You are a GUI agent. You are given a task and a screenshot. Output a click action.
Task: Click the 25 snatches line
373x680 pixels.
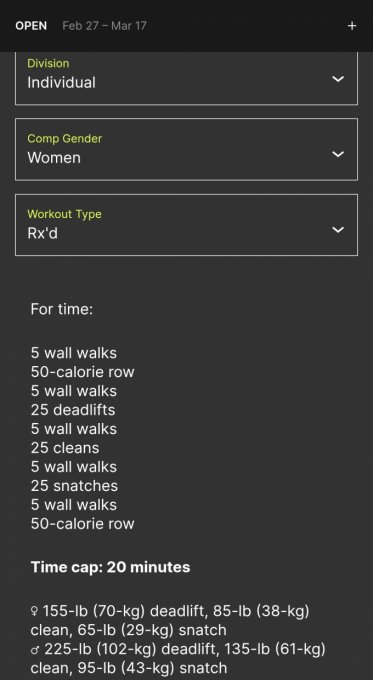tap(74, 486)
